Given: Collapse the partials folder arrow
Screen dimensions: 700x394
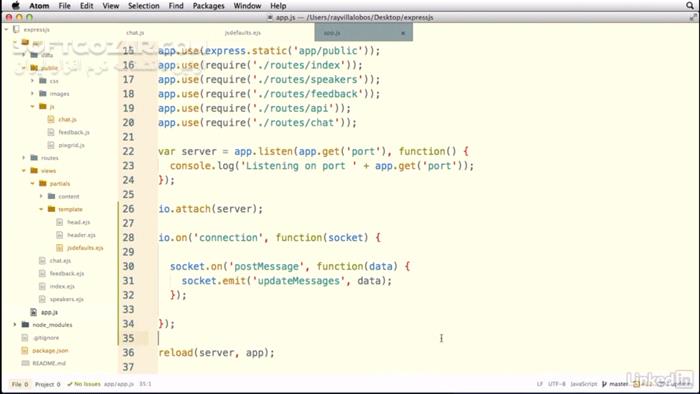Looking at the screenshot, I should click(32, 183).
